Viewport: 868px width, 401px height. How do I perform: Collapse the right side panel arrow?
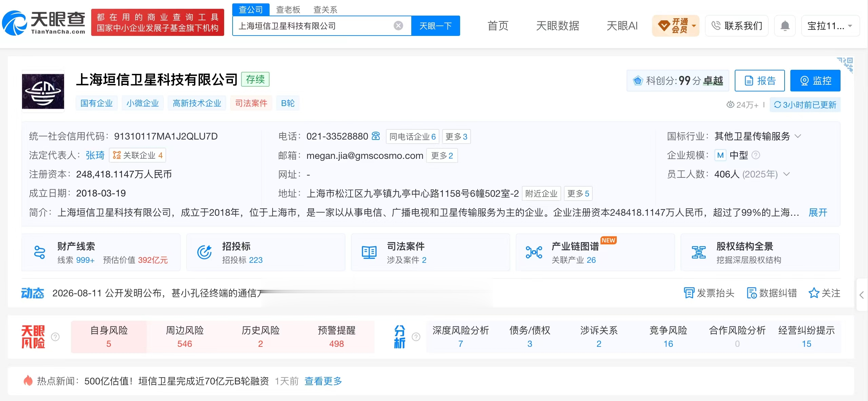coord(862,295)
